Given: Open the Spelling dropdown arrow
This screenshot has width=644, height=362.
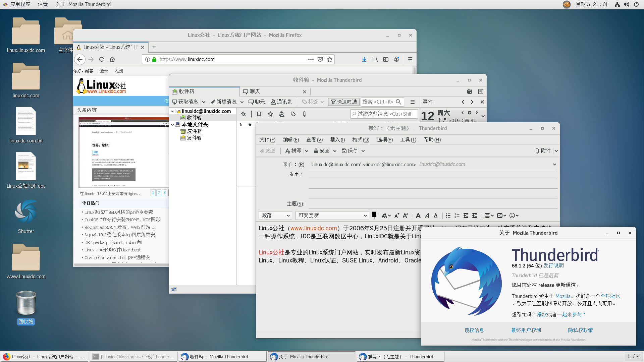Looking at the screenshot, I should tap(307, 151).
